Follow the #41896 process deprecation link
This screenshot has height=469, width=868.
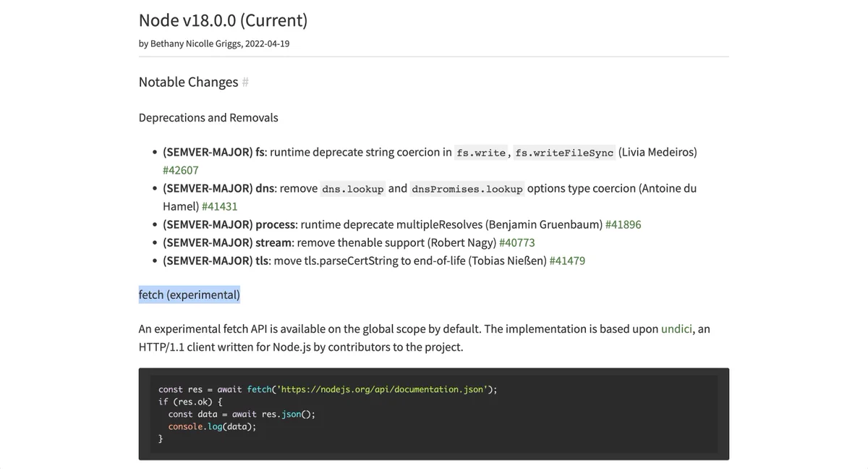(x=623, y=224)
